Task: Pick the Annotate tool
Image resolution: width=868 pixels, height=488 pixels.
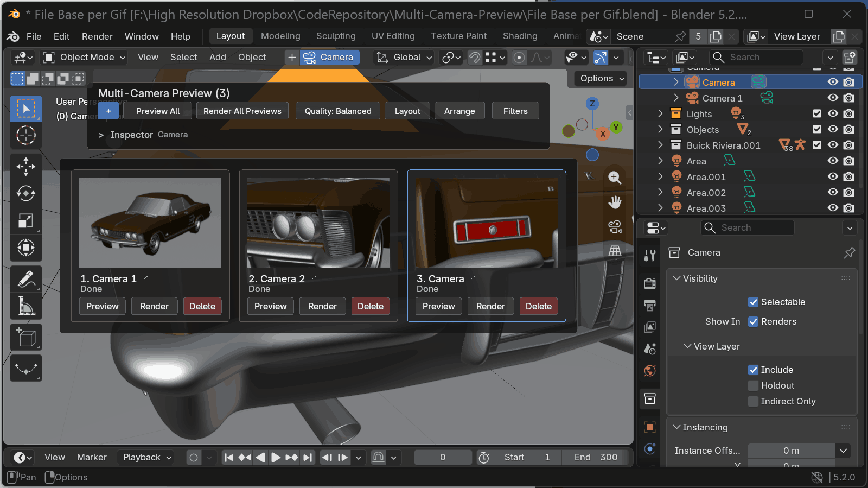Action: 25,279
